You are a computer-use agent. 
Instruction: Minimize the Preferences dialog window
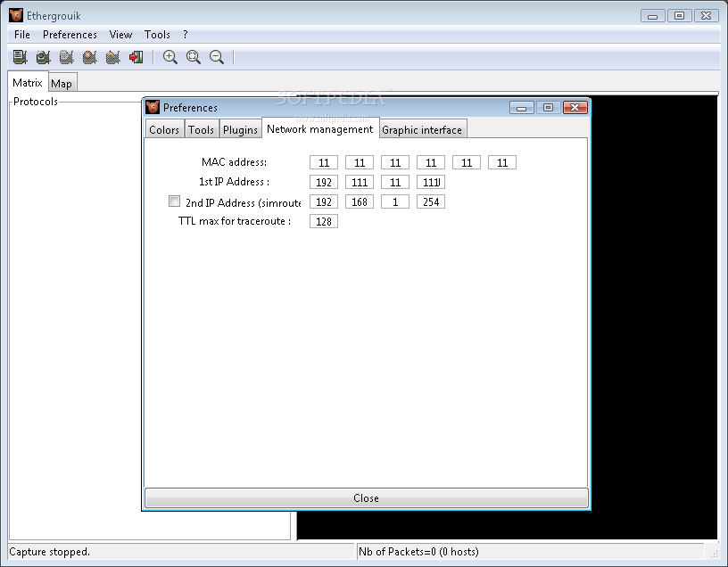click(x=521, y=107)
